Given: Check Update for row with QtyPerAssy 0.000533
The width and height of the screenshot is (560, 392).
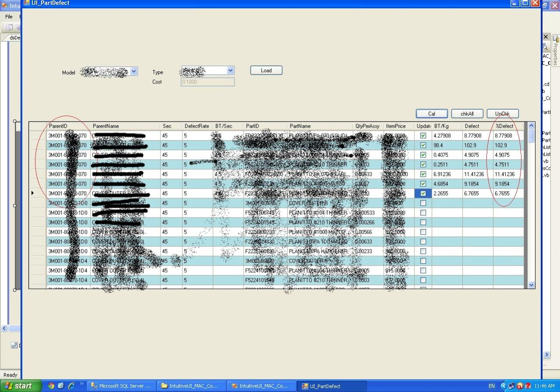Looking at the screenshot, I should [423, 213].
